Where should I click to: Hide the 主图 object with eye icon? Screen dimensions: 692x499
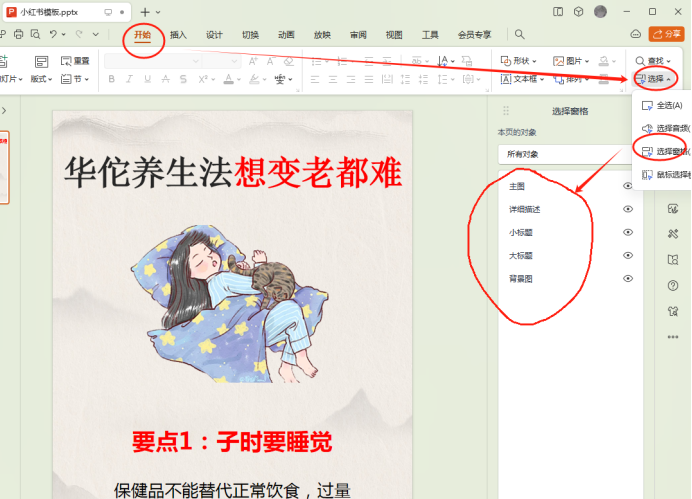point(628,186)
